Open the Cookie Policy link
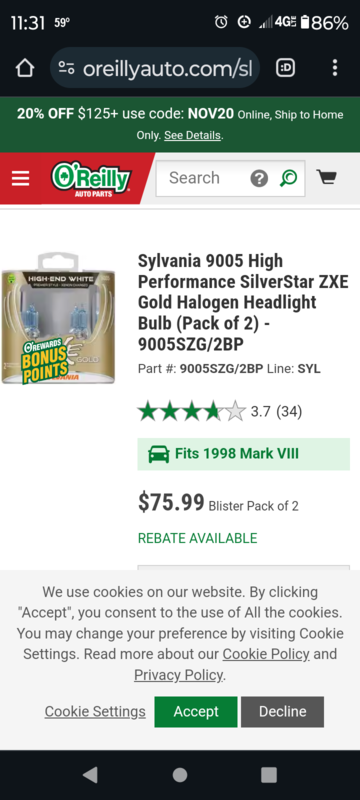The image size is (360, 800). coord(266,654)
